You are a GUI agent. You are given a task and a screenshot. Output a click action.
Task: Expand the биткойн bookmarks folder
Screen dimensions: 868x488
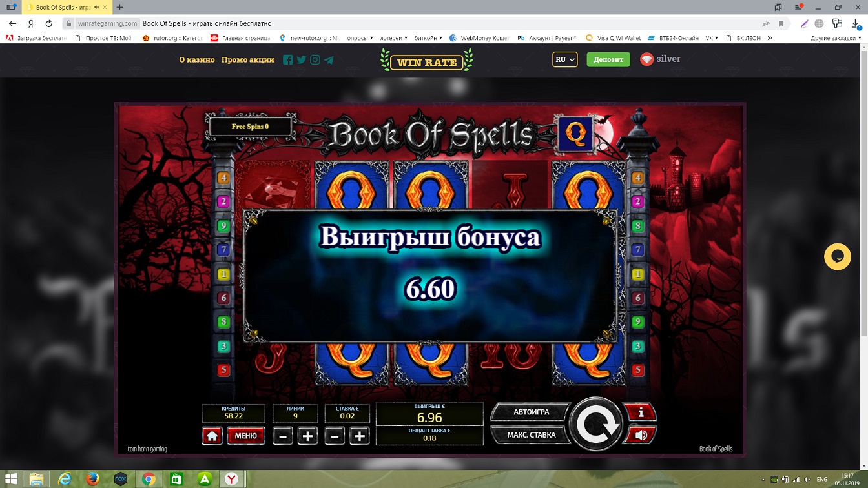[x=428, y=38]
